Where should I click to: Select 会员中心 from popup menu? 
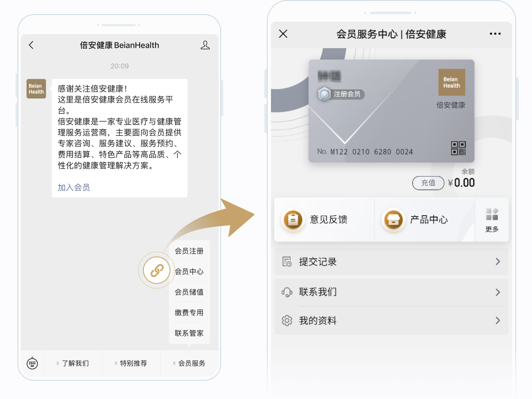(189, 271)
